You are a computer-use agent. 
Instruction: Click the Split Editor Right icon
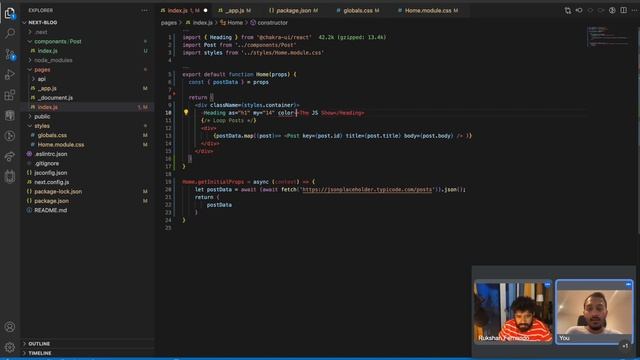pos(623,11)
